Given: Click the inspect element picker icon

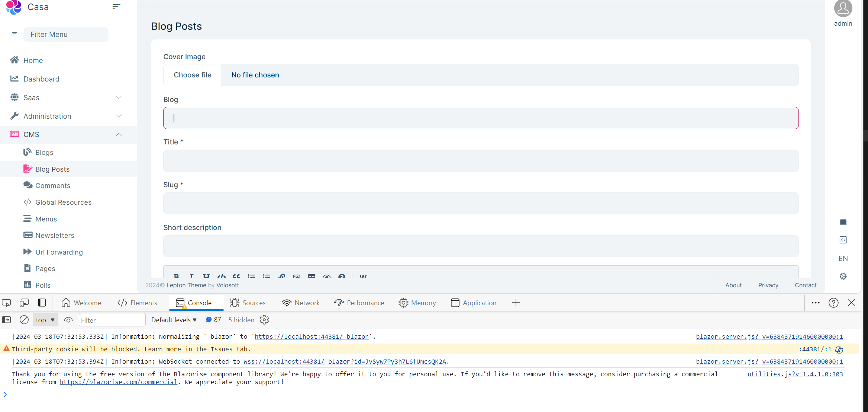Looking at the screenshot, I should (x=7, y=303).
